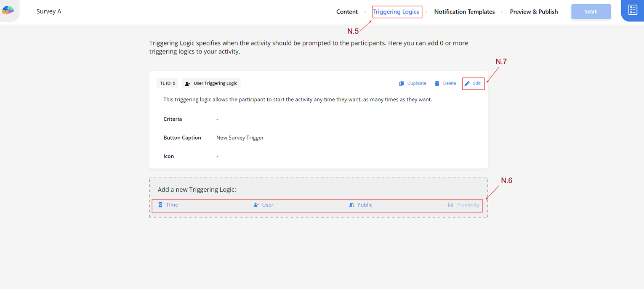Open the Notification Templates tab
The image size is (644, 289).
coord(464,12)
